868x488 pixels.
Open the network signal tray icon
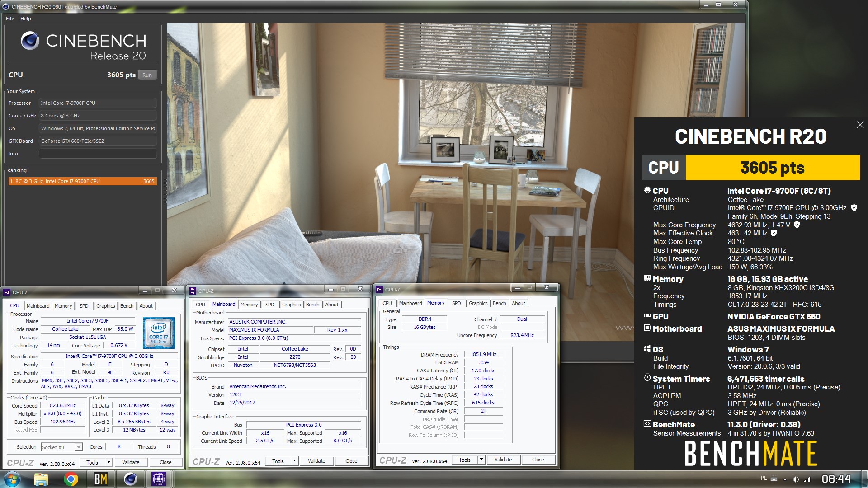[x=807, y=479]
